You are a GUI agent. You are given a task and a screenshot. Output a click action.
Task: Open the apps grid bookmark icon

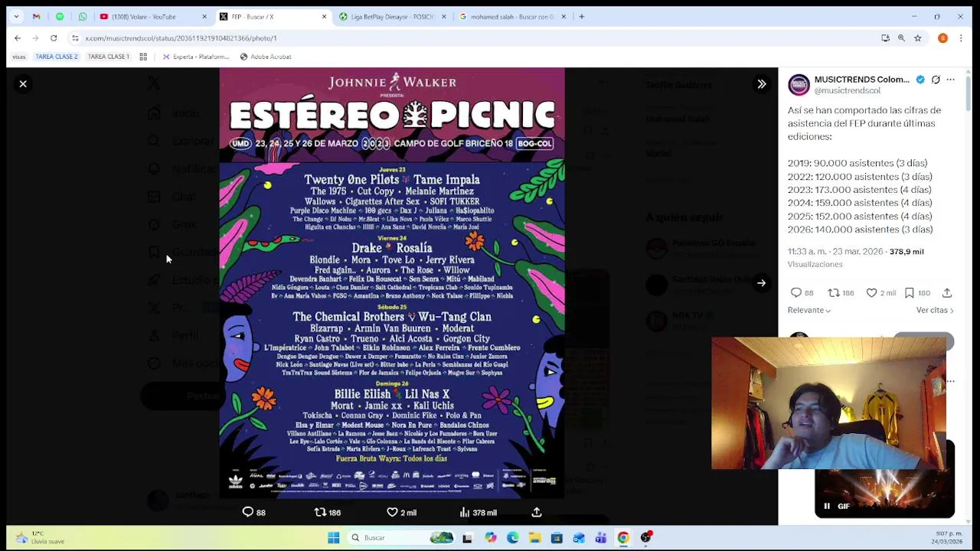point(143,57)
